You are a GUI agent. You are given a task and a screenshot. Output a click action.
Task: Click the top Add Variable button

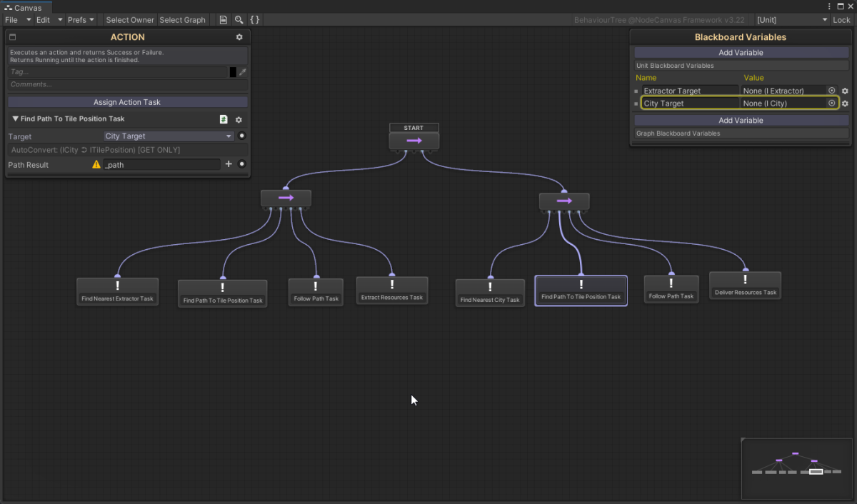[741, 53]
